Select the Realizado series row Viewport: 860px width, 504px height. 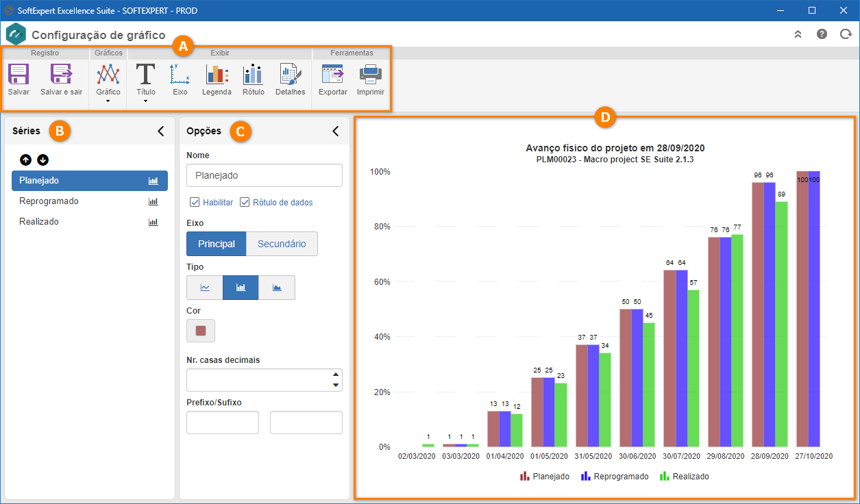[x=90, y=222]
